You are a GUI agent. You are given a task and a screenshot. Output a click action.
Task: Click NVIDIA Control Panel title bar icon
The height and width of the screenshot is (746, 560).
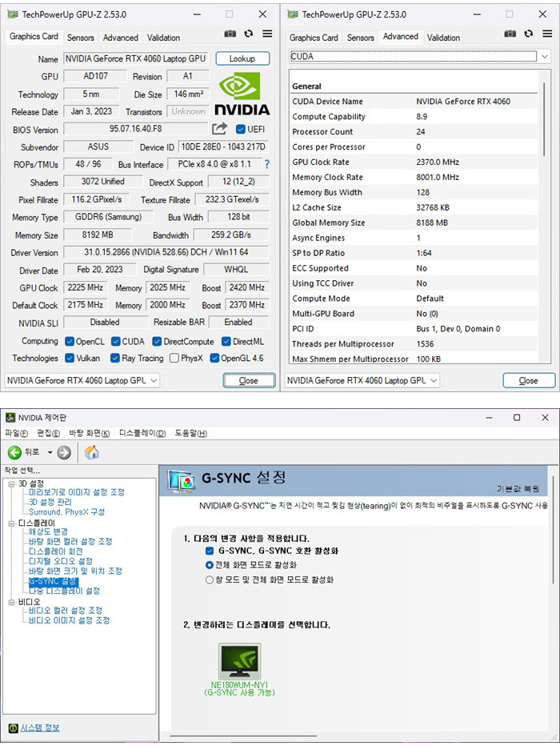coord(10,418)
